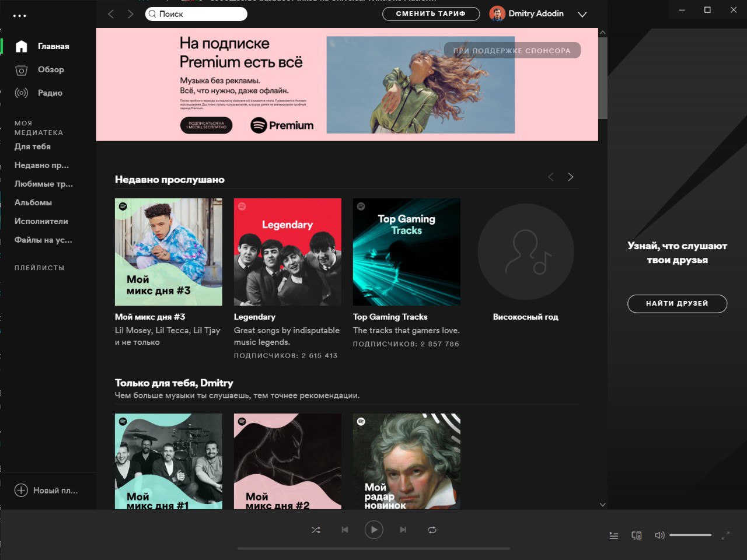Image resolution: width=747 pixels, height=560 pixels.
Task: Click the volume slider bar
Action: (690, 535)
